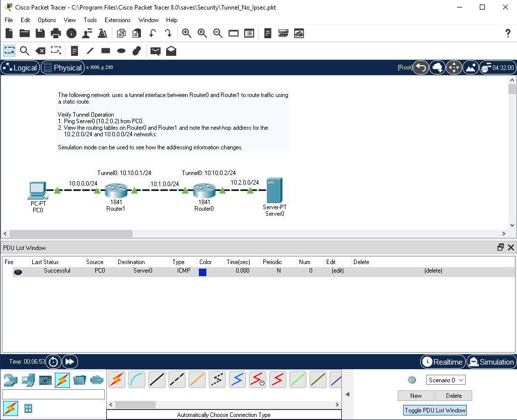
Task: Click Delete scenario button
Action: [x=454, y=396]
